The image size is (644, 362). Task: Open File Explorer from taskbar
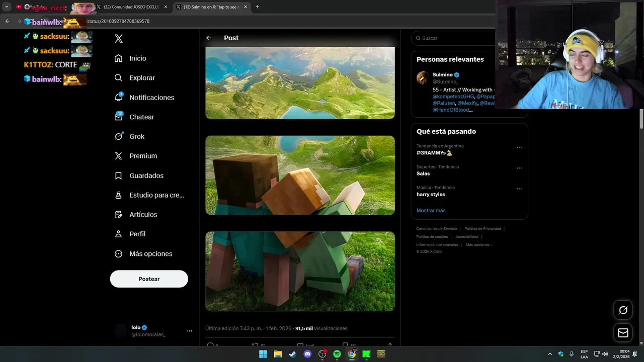click(278, 354)
